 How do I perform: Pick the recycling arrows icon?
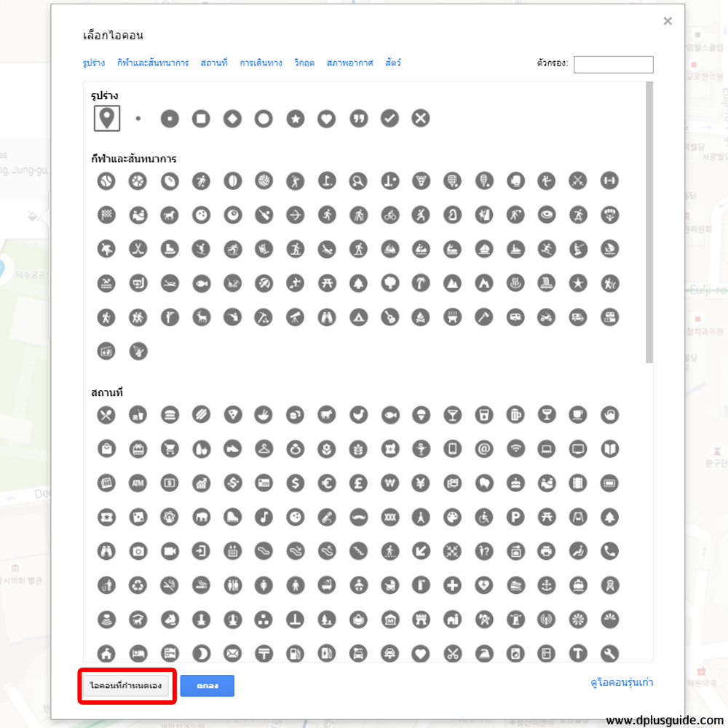[138, 584]
